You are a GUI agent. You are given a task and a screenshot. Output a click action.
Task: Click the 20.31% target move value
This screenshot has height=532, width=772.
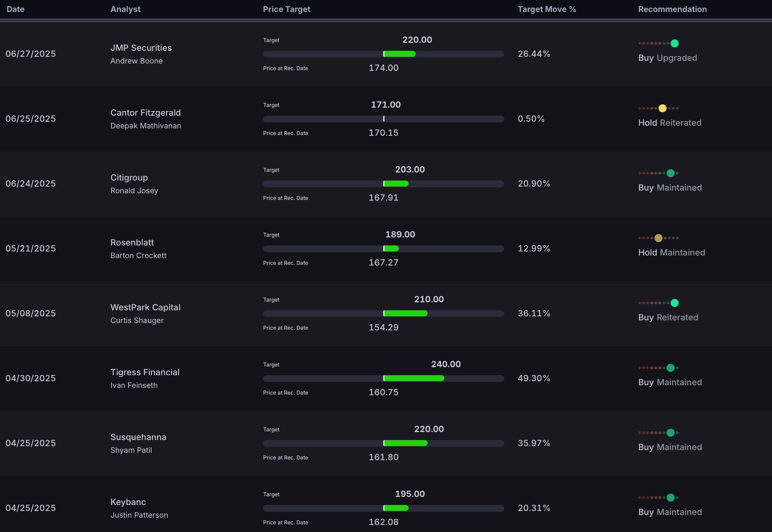point(534,508)
